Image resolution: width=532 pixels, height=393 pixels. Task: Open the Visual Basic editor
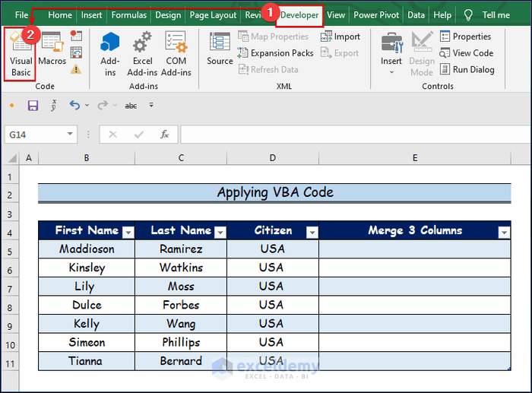pyautogui.click(x=21, y=54)
